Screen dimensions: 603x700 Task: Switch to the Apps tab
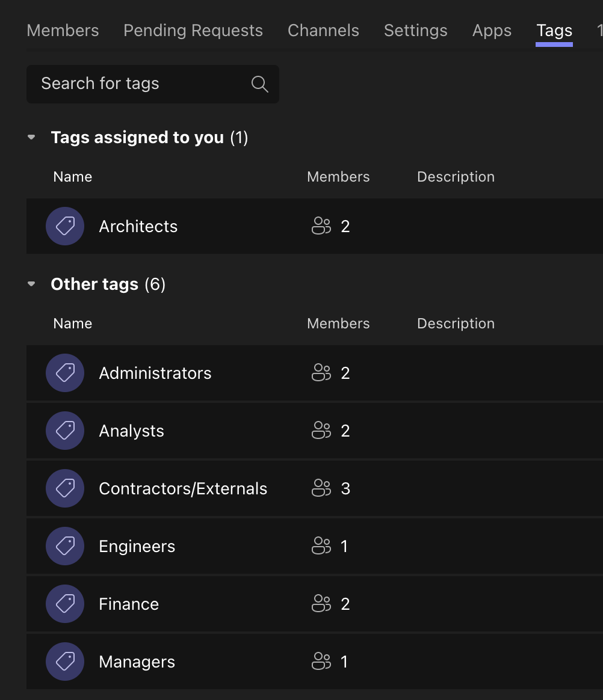coord(492,31)
